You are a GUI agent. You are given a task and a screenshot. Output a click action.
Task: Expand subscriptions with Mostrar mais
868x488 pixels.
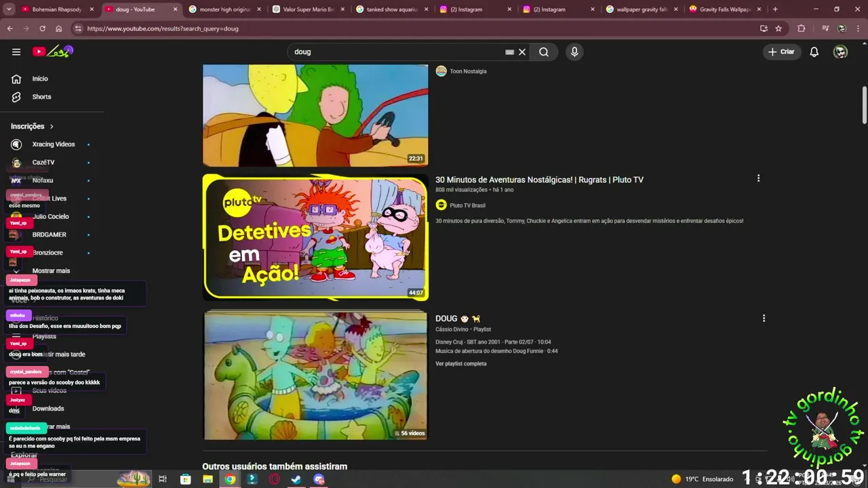[51, 270]
